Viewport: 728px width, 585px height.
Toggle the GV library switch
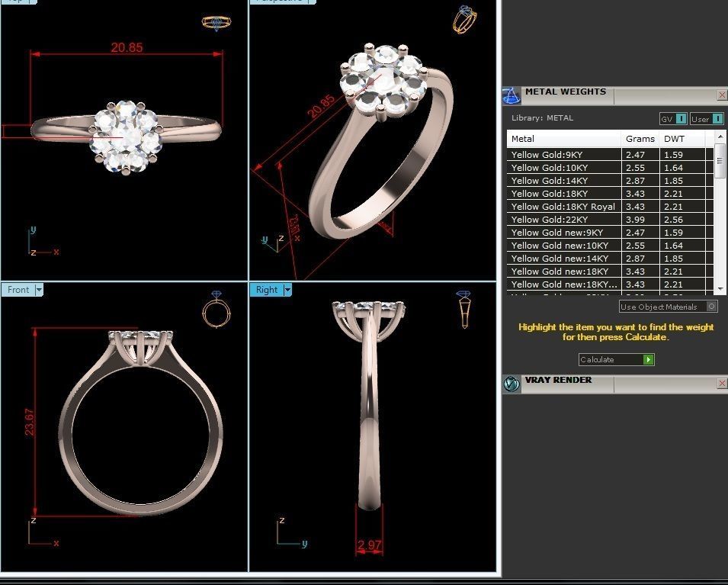pos(673,119)
